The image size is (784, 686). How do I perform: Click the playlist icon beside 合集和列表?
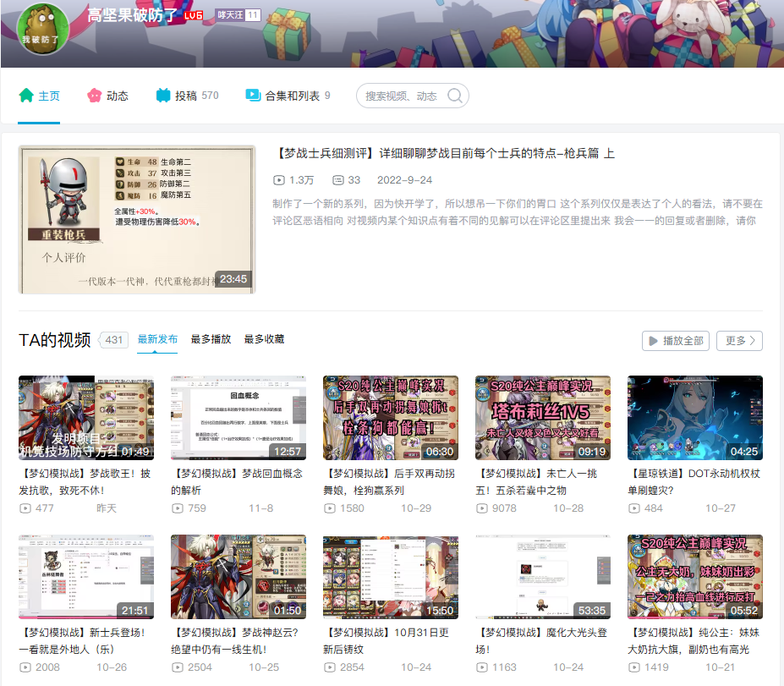(253, 95)
